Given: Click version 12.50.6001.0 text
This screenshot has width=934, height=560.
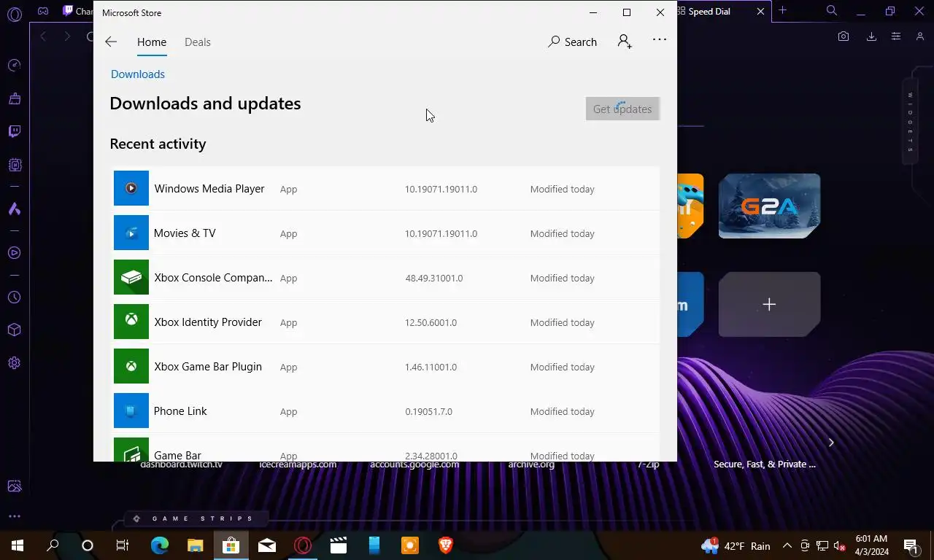Looking at the screenshot, I should (431, 322).
